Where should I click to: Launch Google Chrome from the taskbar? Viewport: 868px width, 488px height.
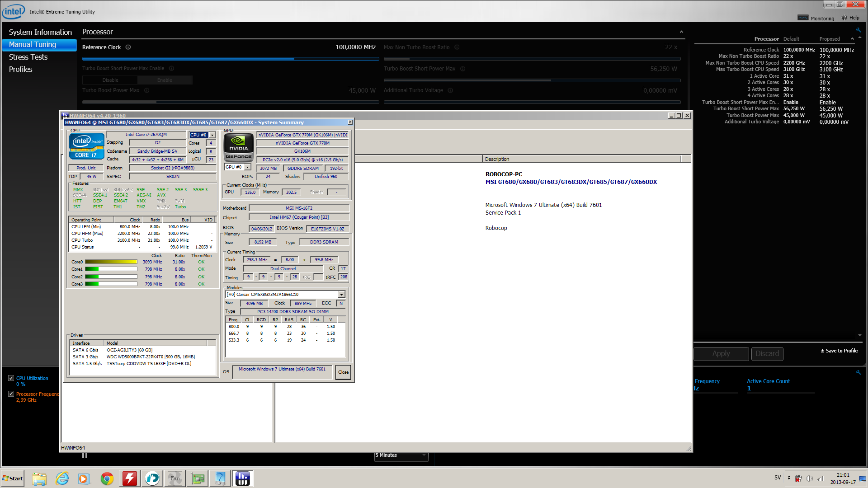(x=107, y=479)
